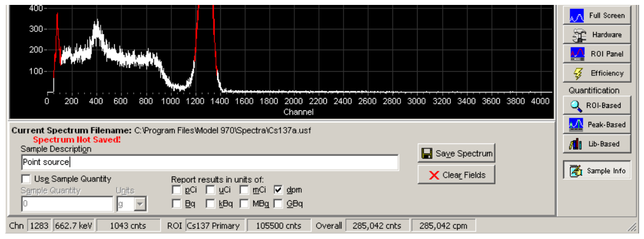The width and height of the screenshot is (644, 239).
Task: Check the MBq units box
Action: (244, 203)
